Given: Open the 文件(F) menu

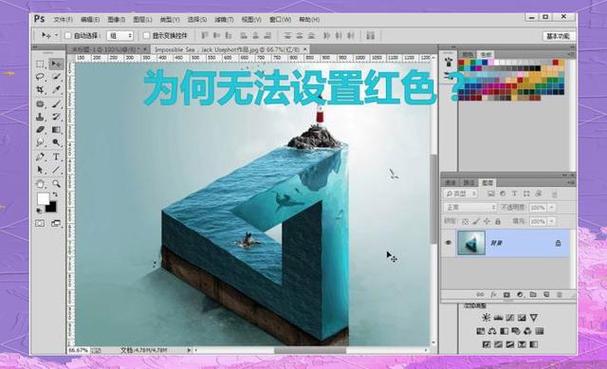Looking at the screenshot, I should [x=63, y=19].
